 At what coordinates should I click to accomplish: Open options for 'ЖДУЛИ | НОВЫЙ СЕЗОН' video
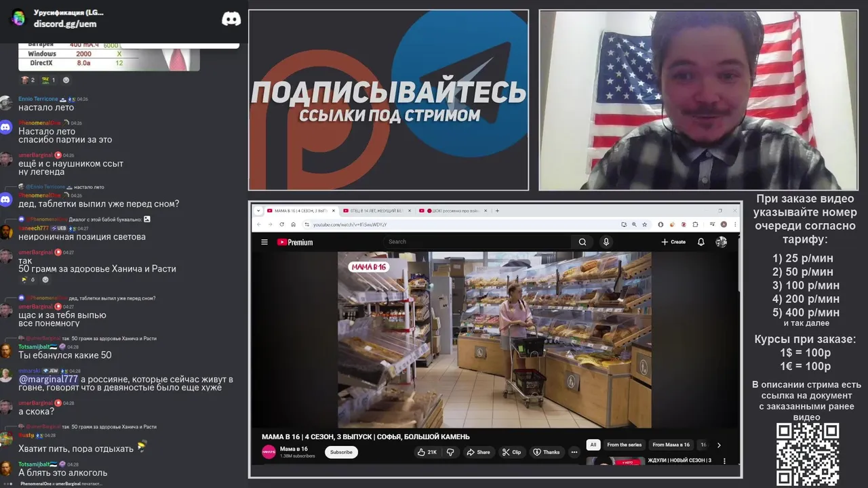pos(724,461)
